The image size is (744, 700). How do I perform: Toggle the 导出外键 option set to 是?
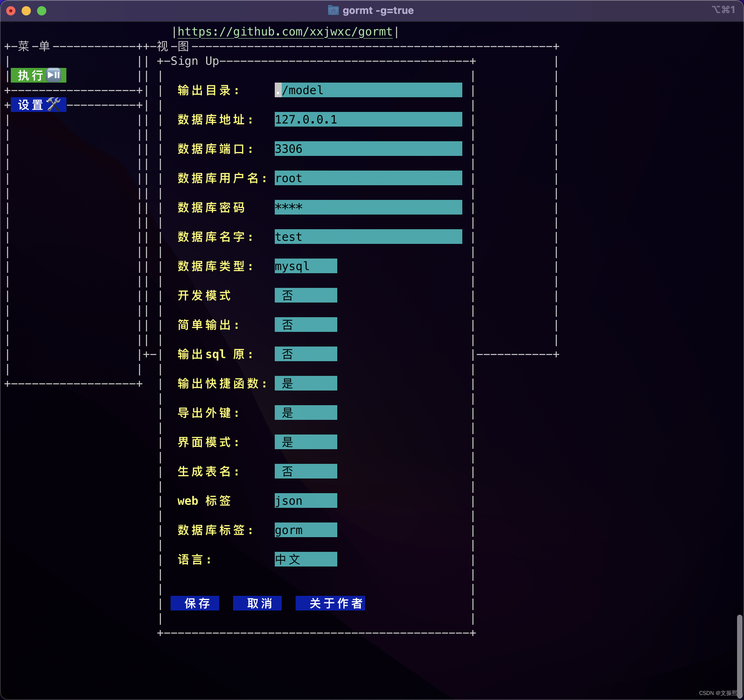point(306,413)
